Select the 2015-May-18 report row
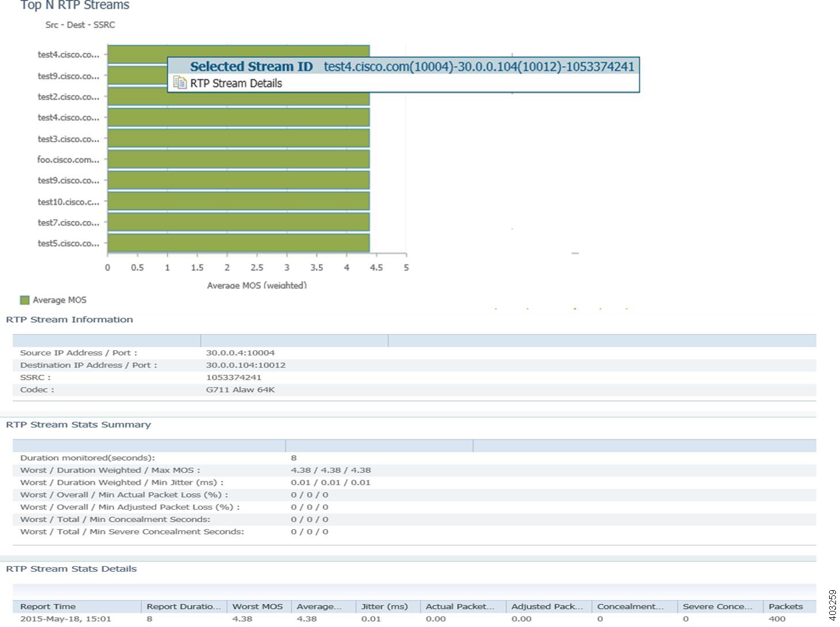The image size is (840, 627). pos(66,619)
